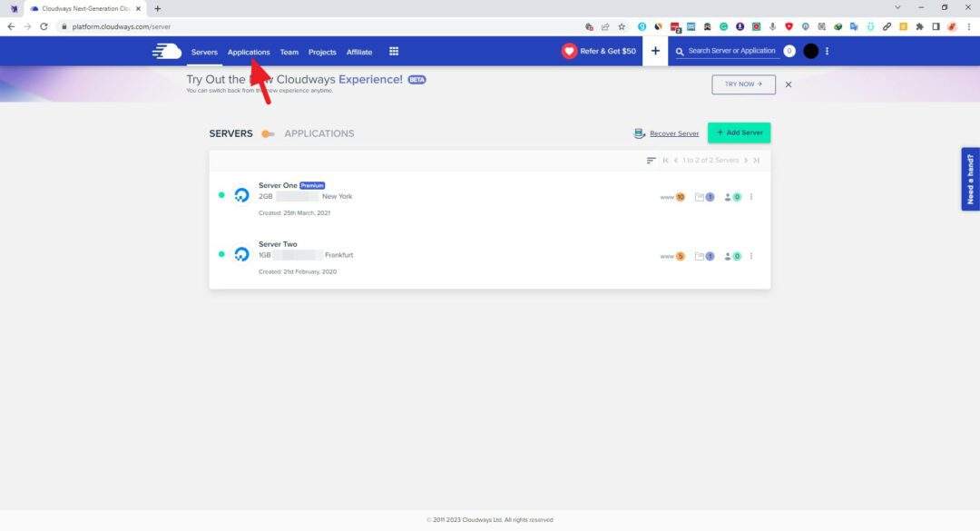Viewport: 980px width, 531px height.
Task: Click the search magnifier icon
Action: [680, 52]
